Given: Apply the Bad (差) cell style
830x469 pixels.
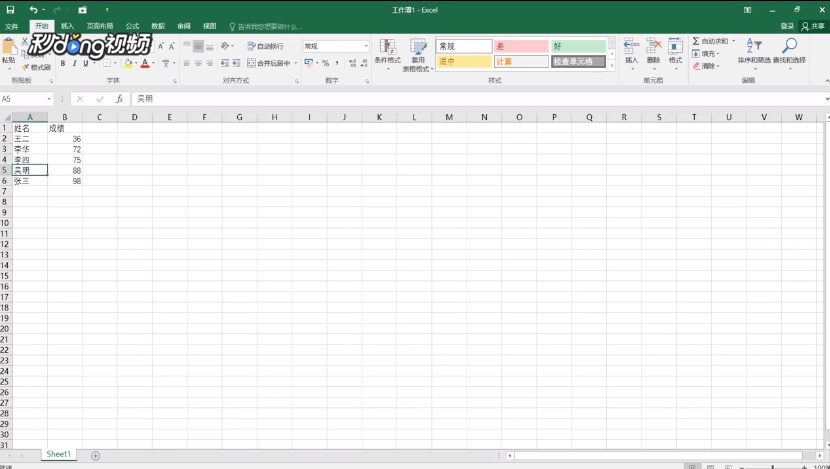Looking at the screenshot, I should (x=521, y=47).
